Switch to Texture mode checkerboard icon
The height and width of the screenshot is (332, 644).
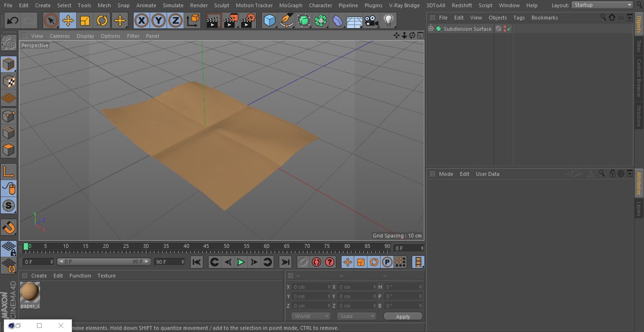point(8,81)
